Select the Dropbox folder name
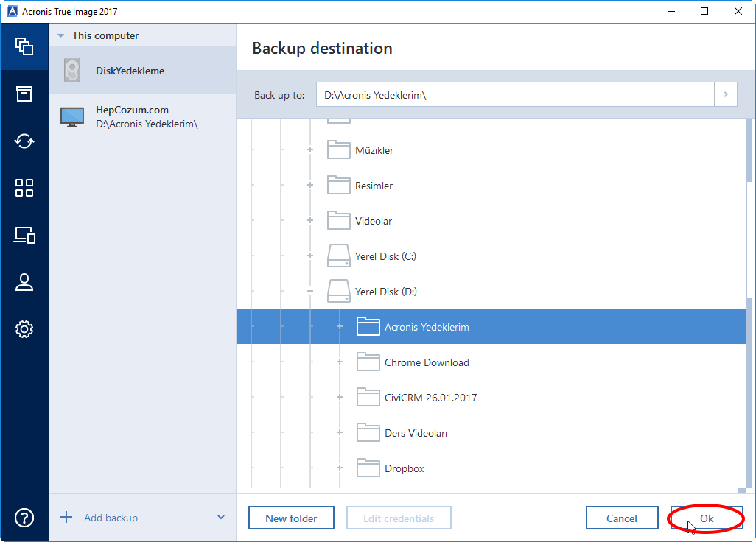The width and height of the screenshot is (756, 542). click(x=404, y=469)
